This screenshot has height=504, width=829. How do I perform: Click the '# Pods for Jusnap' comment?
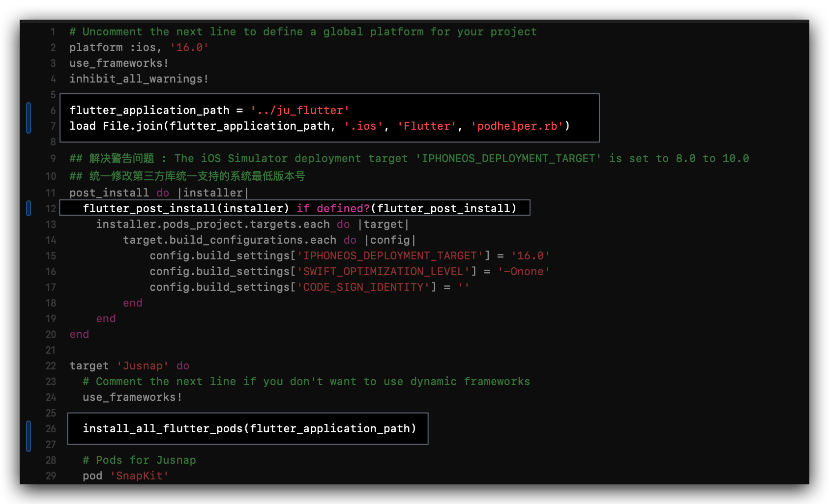(x=139, y=460)
